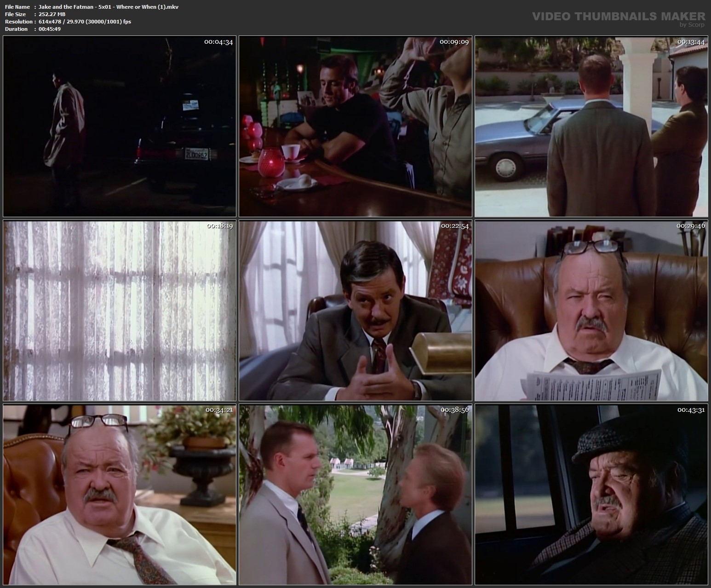Click the timestamp label 00:04:34
The image size is (711, 588).
point(218,42)
